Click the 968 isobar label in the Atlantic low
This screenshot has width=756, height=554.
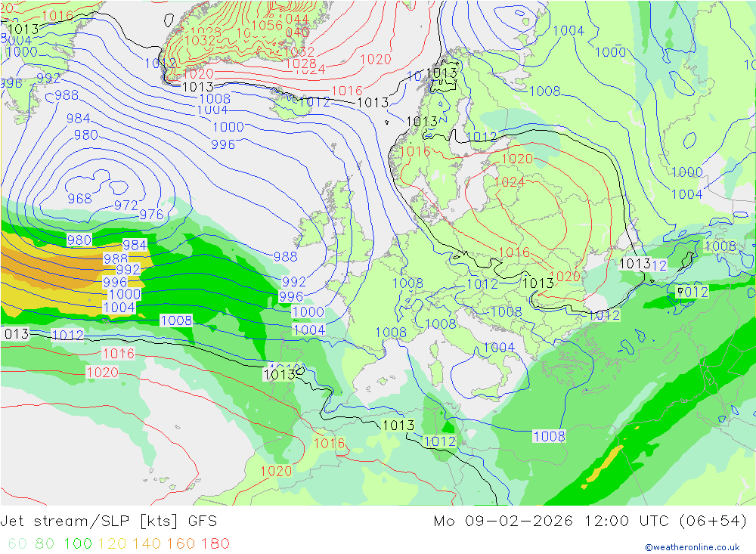(x=79, y=199)
